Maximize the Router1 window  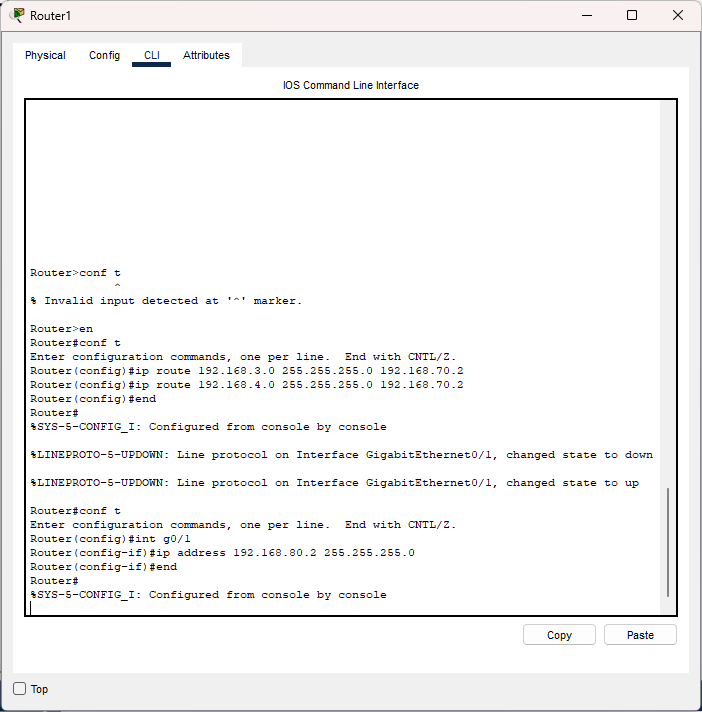tap(632, 15)
